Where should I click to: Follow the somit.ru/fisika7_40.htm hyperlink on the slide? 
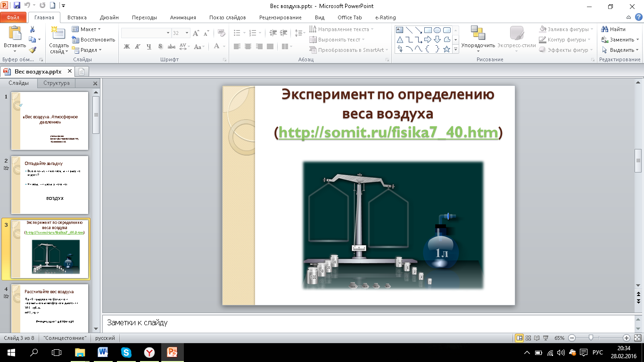(x=388, y=133)
